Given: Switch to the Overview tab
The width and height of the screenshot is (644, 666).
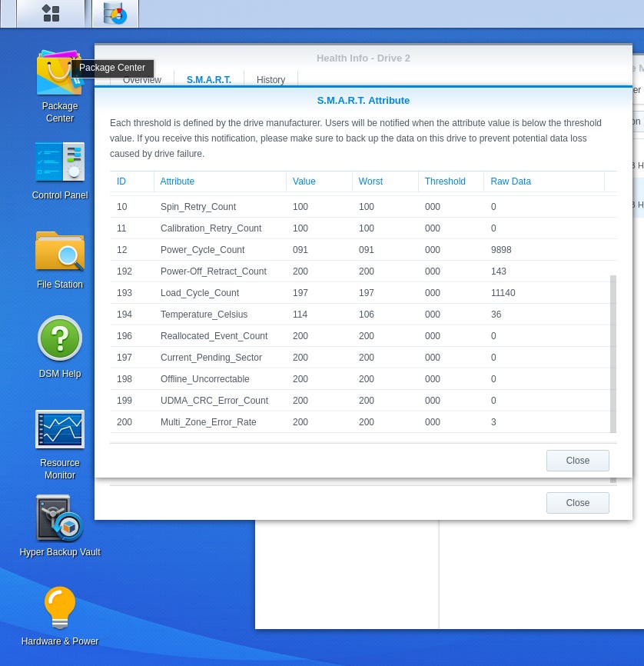Looking at the screenshot, I should 142,80.
